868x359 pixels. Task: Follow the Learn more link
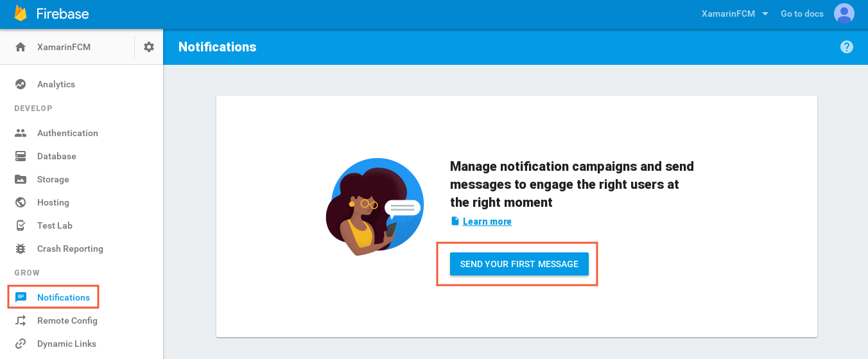[x=487, y=222]
